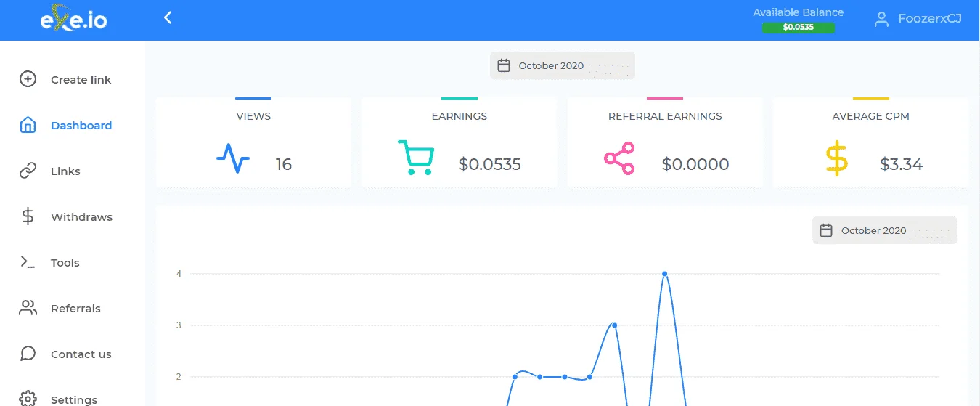Open the Referrals menu item

pos(75,308)
